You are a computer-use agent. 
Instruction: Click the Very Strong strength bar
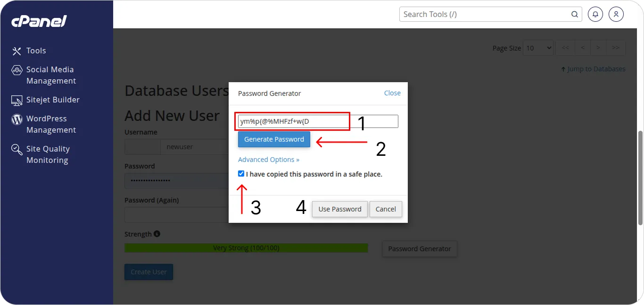[246, 248]
